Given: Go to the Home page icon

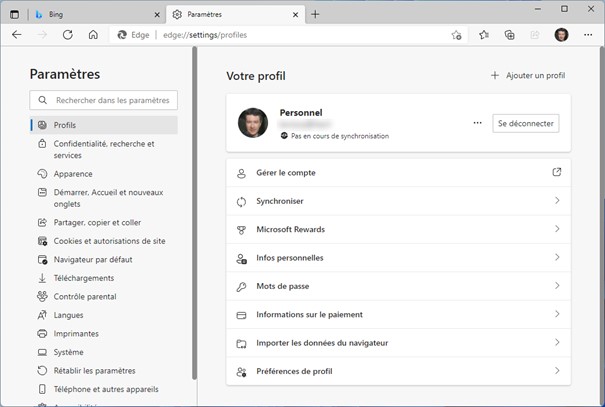Looking at the screenshot, I should point(93,34).
